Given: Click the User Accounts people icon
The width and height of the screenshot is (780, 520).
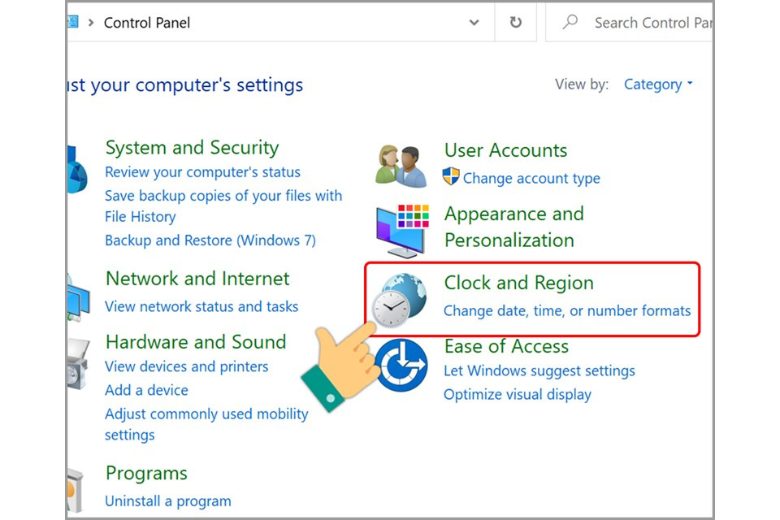Looking at the screenshot, I should (x=401, y=166).
